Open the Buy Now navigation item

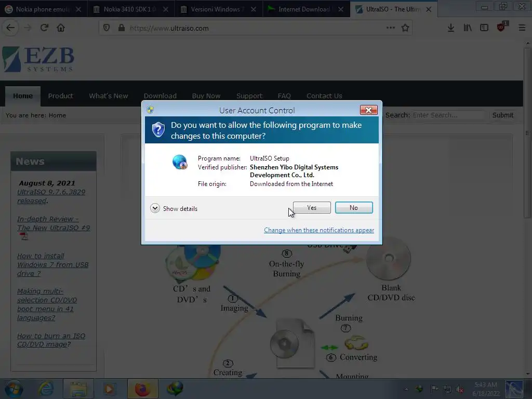[206, 96]
